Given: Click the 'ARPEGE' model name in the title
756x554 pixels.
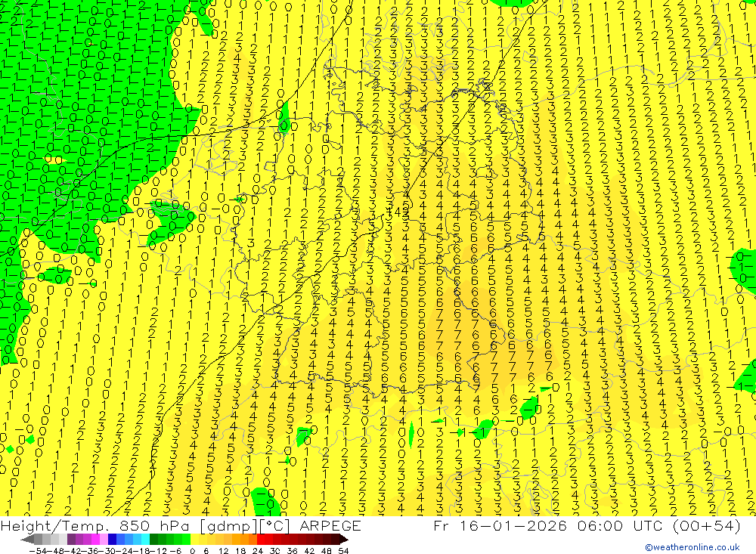Looking at the screenshot, I should point(330,525).
